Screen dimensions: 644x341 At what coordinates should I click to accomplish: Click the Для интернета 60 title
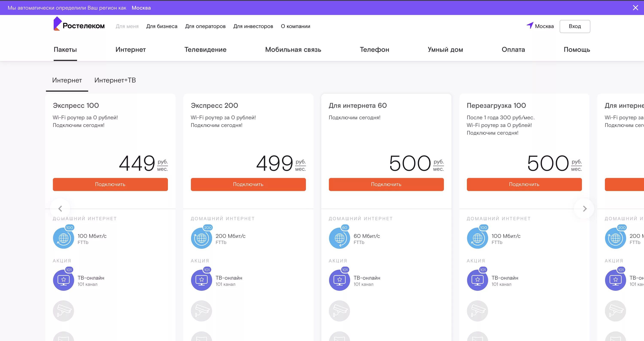tap(358, 106)
